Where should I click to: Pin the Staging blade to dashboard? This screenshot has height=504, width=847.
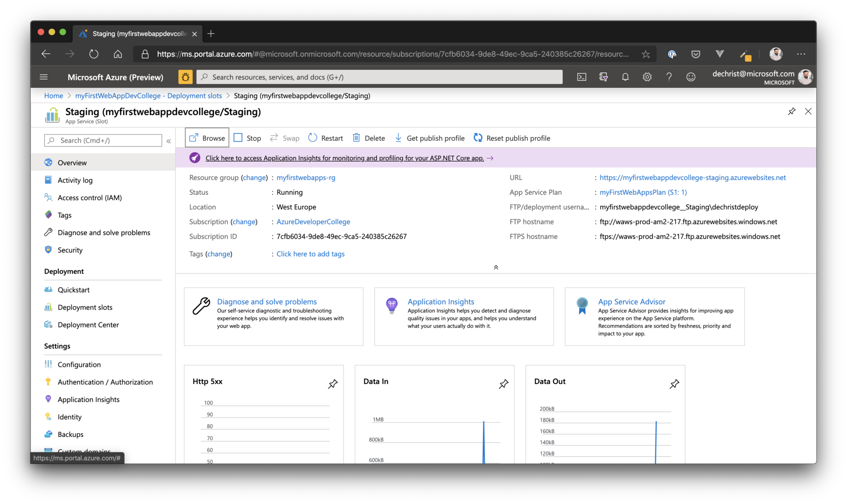pyautogui.click(x=792, y=111)
